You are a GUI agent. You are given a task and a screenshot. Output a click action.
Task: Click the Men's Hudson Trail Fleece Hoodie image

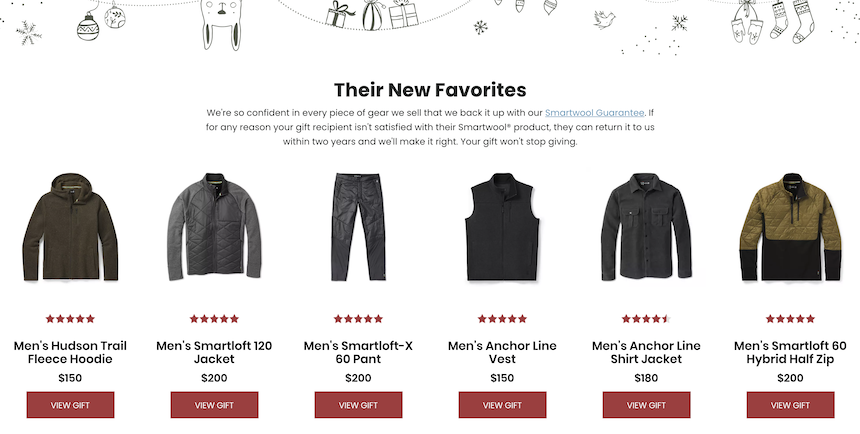coord(70,228)
